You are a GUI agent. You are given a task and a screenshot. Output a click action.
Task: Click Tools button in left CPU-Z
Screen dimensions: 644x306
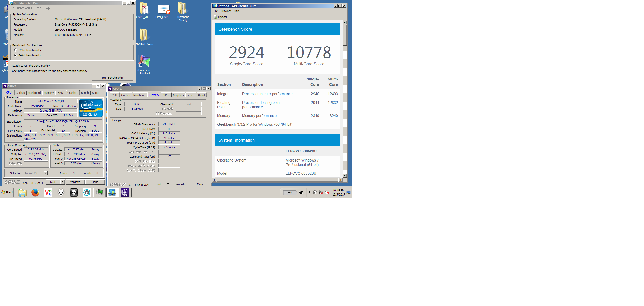tap(53, 182)
